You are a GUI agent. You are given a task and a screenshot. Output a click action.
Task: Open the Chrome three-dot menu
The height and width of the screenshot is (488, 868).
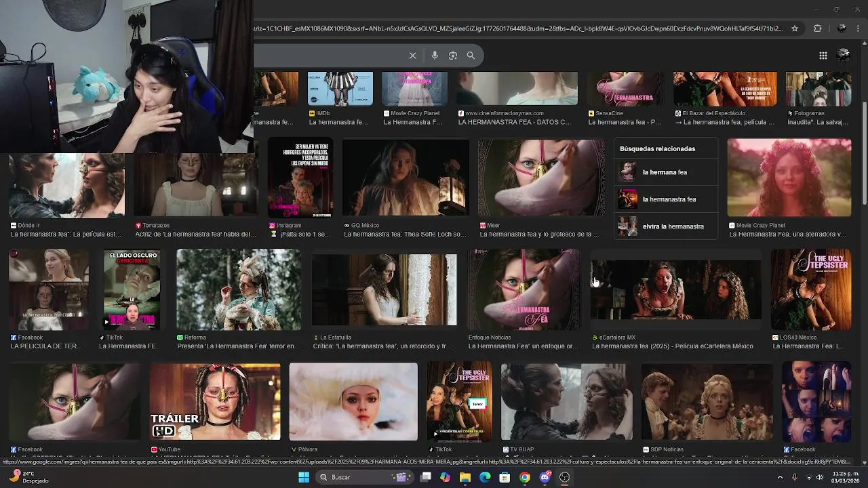pos(859,28)
